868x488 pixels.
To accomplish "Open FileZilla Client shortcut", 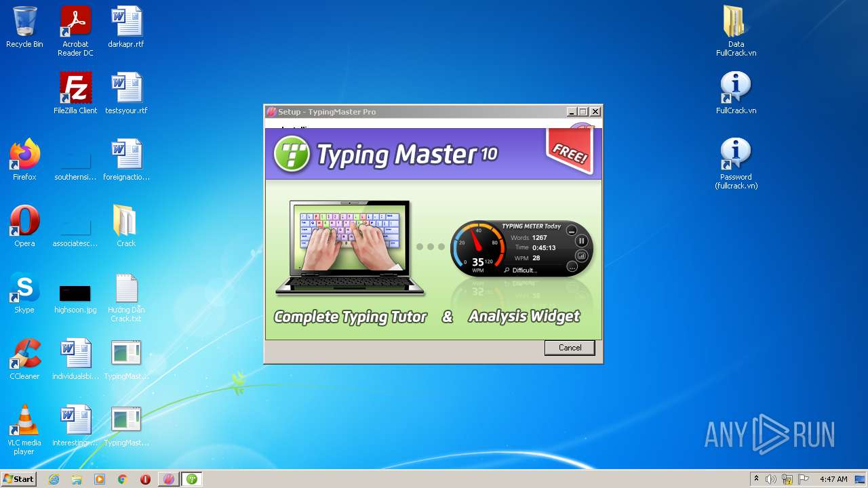I will [x=75, y=94].
